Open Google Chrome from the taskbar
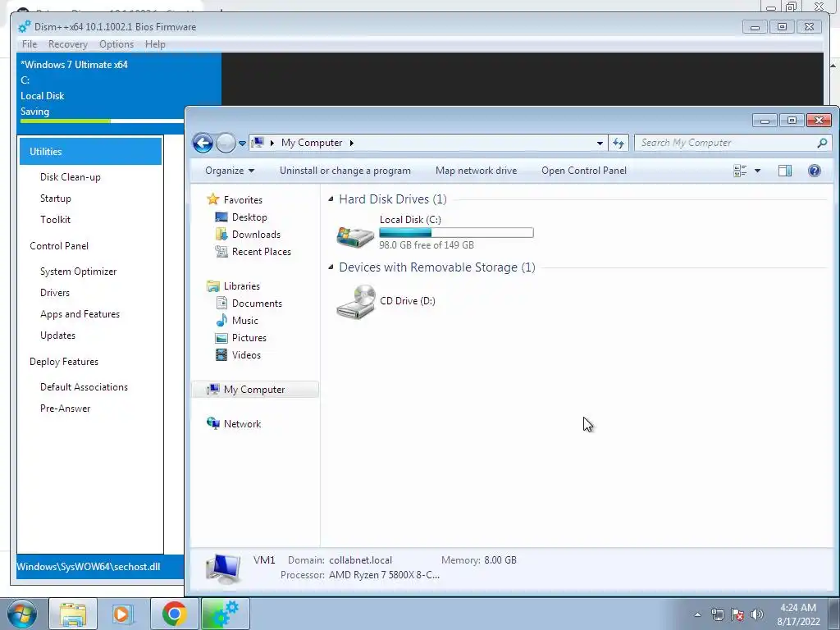840x630 pixels. (174, 614)
